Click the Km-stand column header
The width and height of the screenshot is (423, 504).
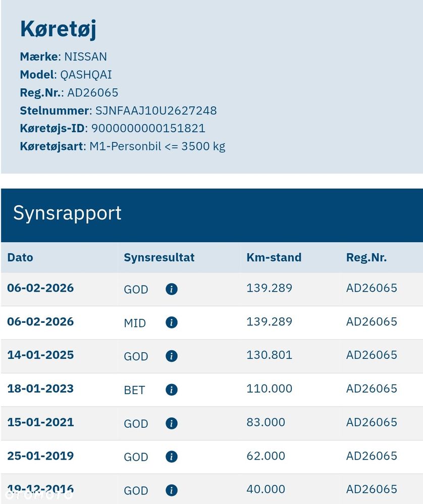274,257
